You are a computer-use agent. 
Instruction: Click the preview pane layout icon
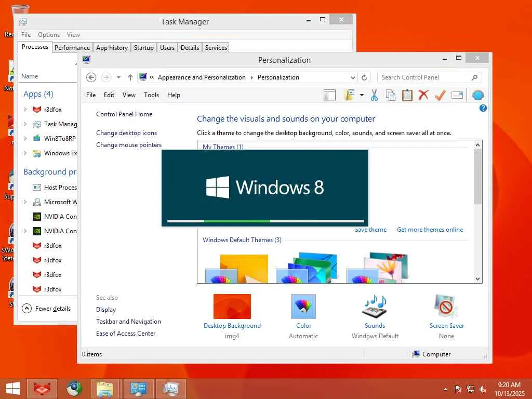click(329, 96)
